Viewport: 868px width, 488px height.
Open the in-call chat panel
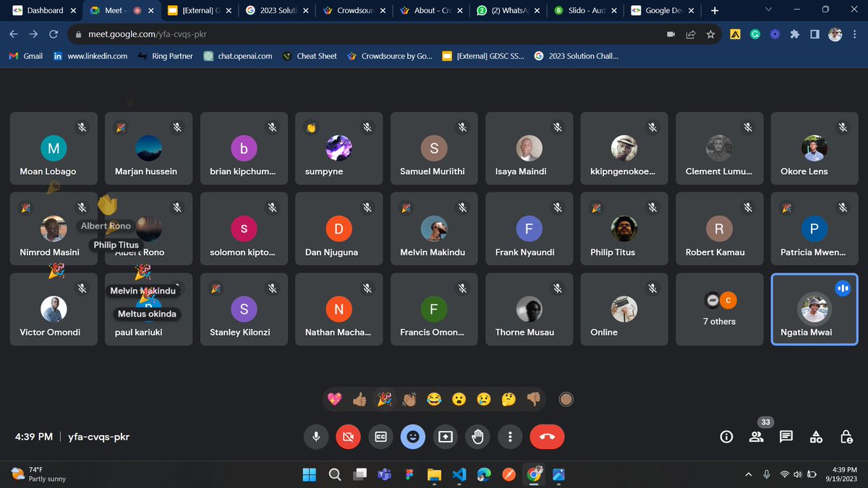786,437
